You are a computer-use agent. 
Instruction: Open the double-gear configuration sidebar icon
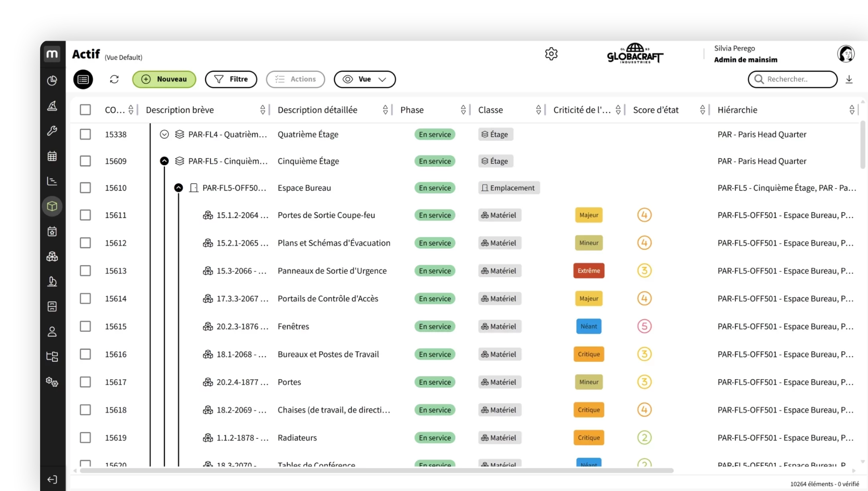52,382
